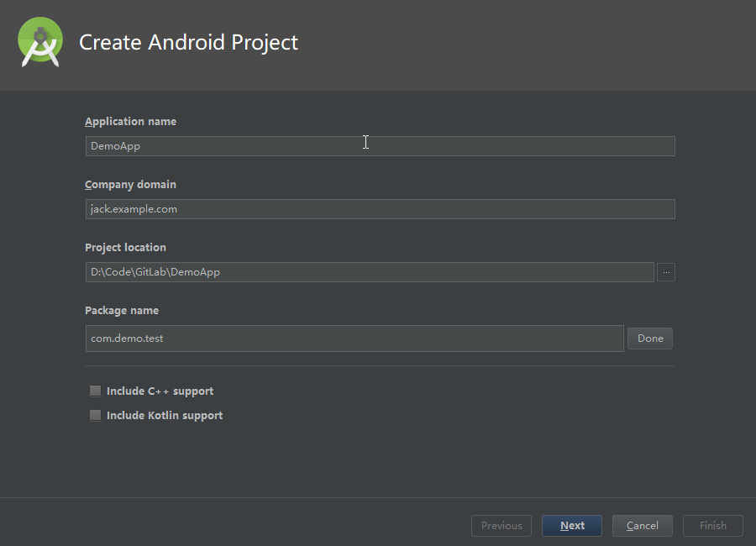
Task: Click the Project location path field
Action: 370,272
